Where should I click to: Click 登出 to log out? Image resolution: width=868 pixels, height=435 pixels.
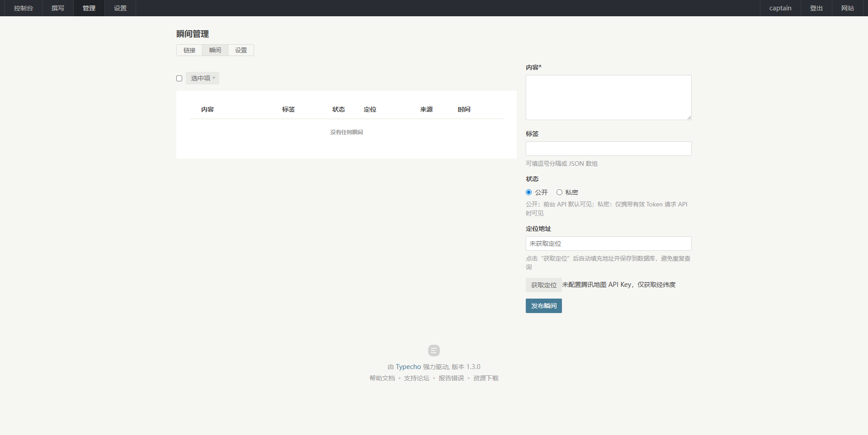click(x=816, y=8)
